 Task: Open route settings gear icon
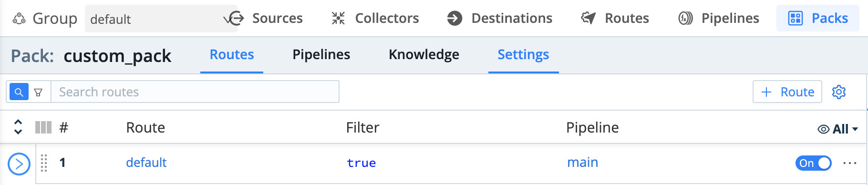[x=839, y=92]
